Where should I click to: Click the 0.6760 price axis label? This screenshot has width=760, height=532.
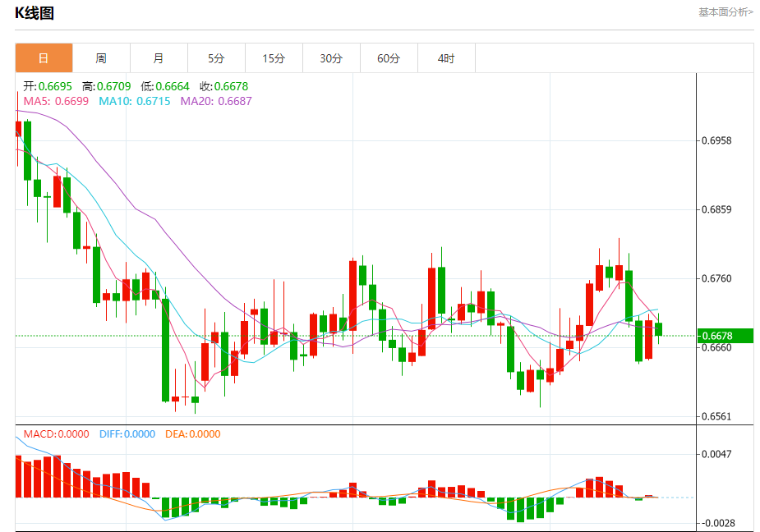[x=716, y=278]
